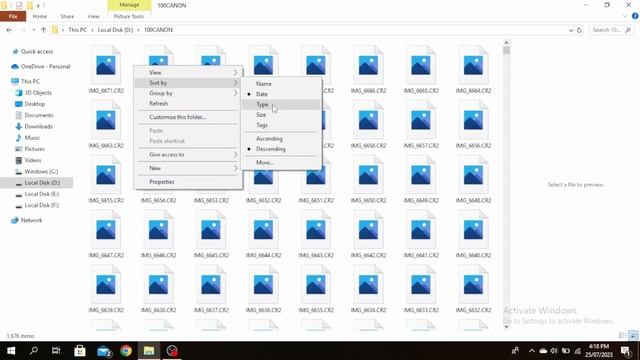Click Local Disk (D:) in breadcrumb
This screenshot has height=360, width=640.
tap(116, 30)
